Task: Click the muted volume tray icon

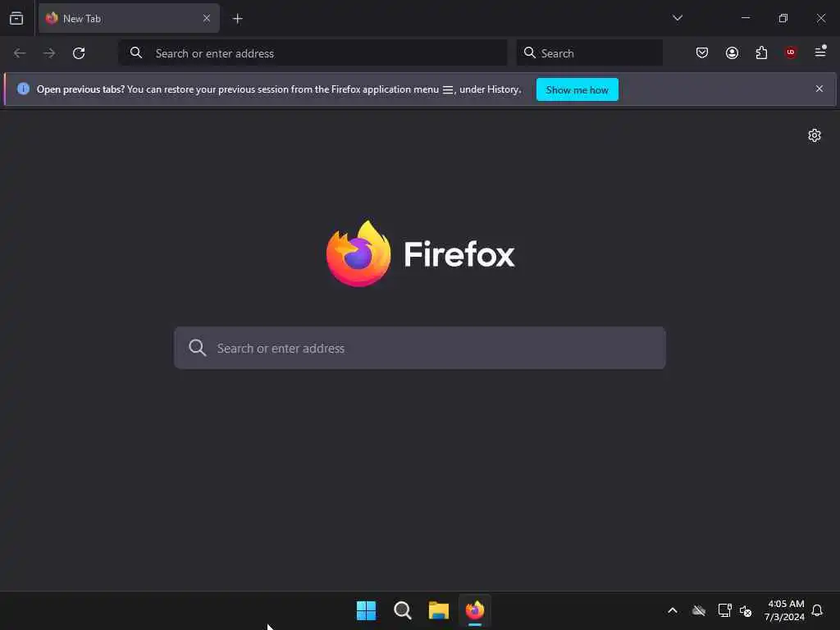Action: 746,610
